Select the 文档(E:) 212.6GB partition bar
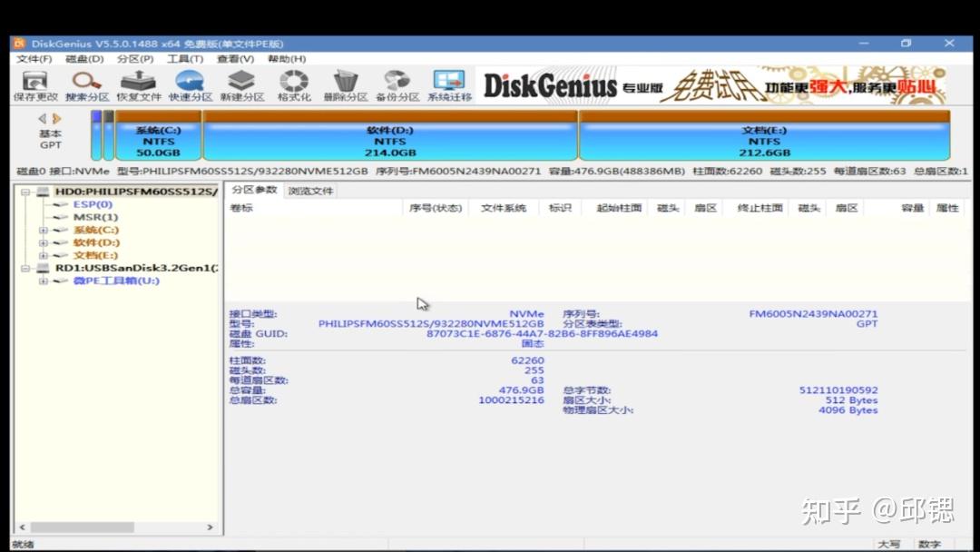 (x=764, y=135)
